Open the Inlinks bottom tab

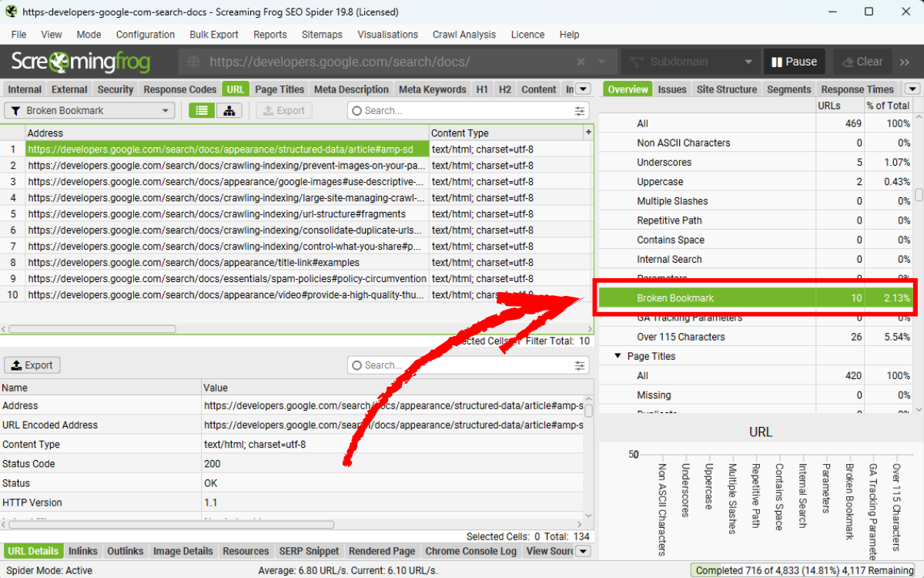[x=83, y=551]
